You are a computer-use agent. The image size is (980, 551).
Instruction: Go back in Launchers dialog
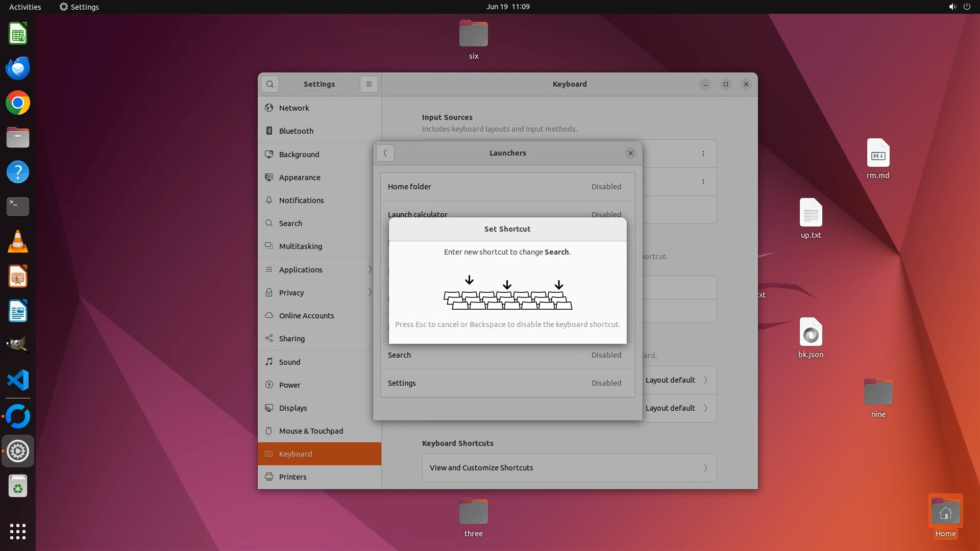(385, 153)
